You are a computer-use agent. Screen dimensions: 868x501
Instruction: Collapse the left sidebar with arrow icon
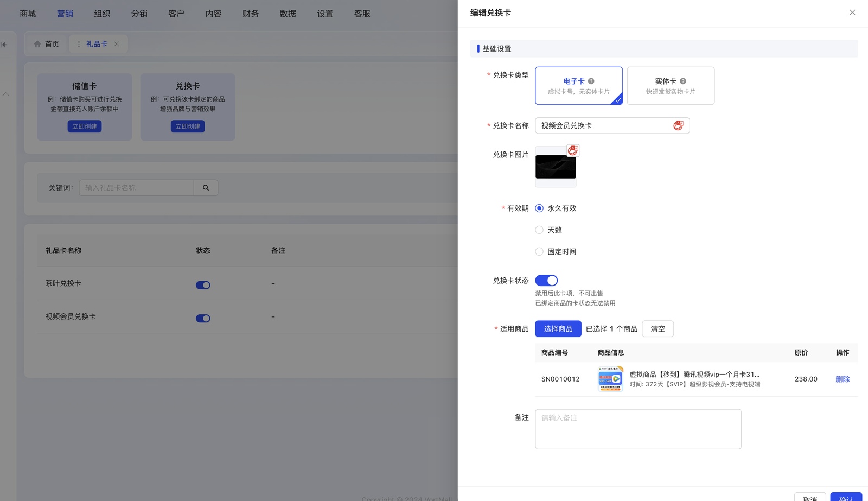tap(4, 45)
